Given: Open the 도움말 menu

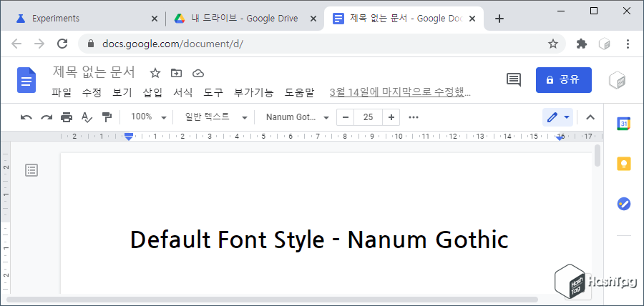Looking at the screenshot, I should [299, 93].
